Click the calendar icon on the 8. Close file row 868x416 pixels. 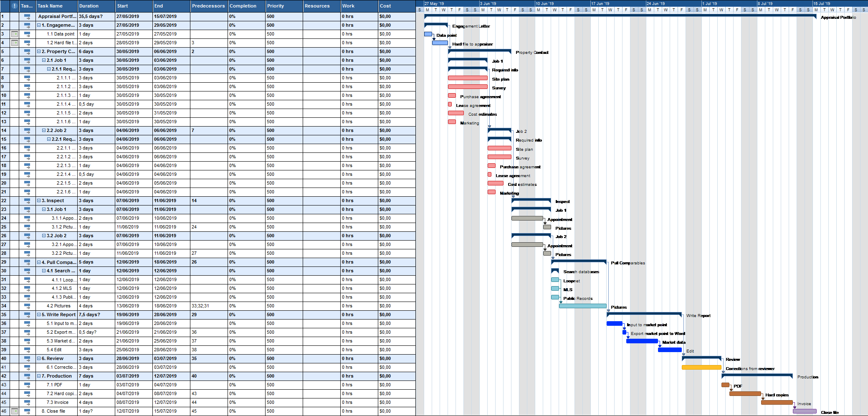(x=15, y=411)
